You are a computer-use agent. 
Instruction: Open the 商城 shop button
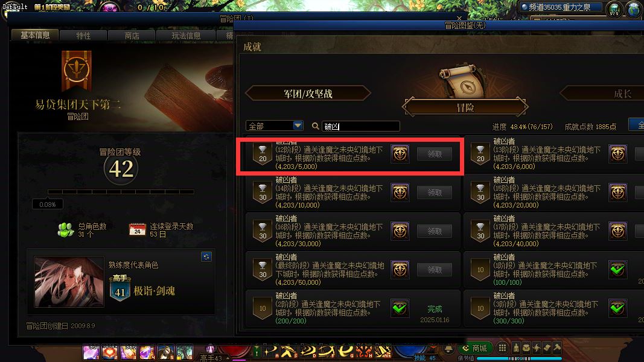pyautogui.click(x=475, y=348)
